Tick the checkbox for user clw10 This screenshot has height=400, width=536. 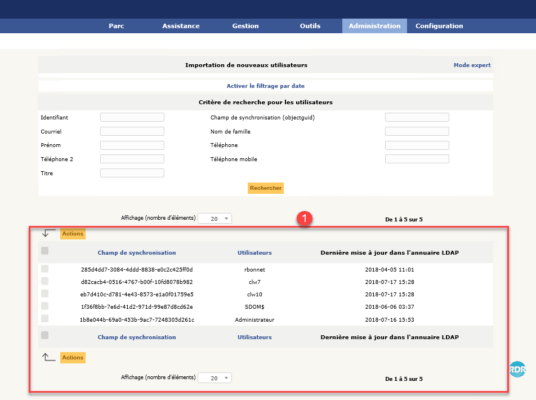[44, 293]
